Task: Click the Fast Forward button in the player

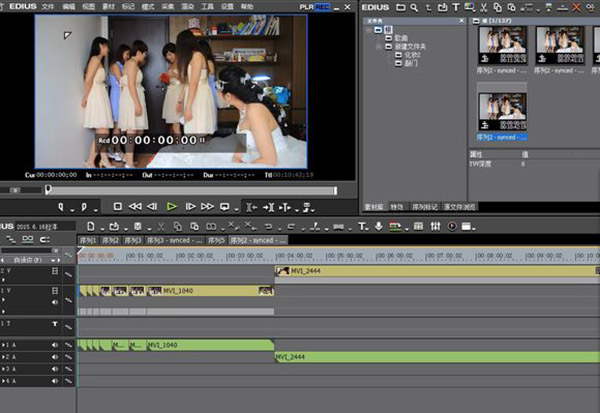Action: 208,206
